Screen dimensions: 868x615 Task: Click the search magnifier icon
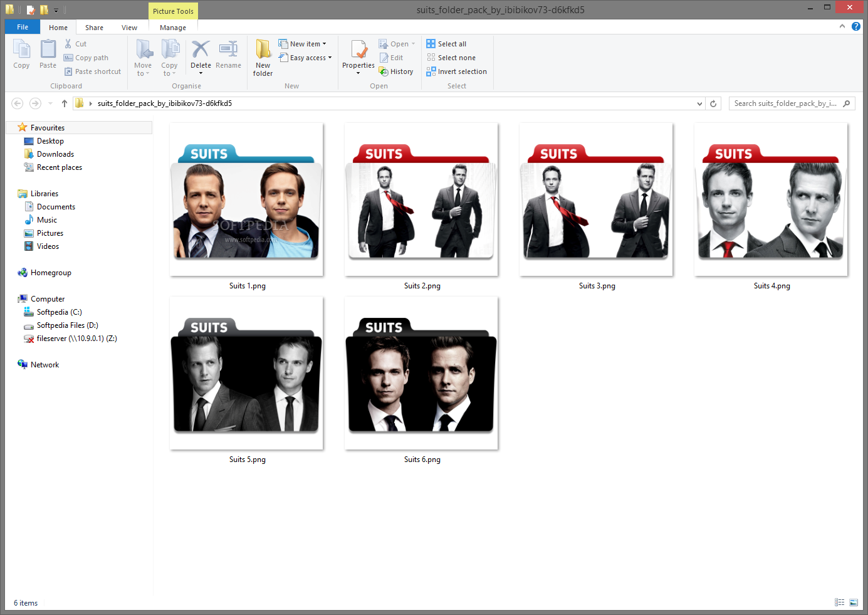point(847,103)
